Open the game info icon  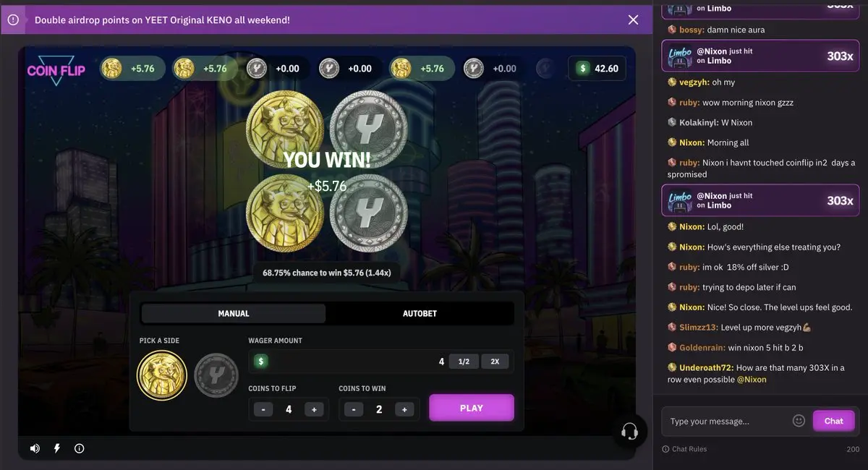[x=80, y=448]
